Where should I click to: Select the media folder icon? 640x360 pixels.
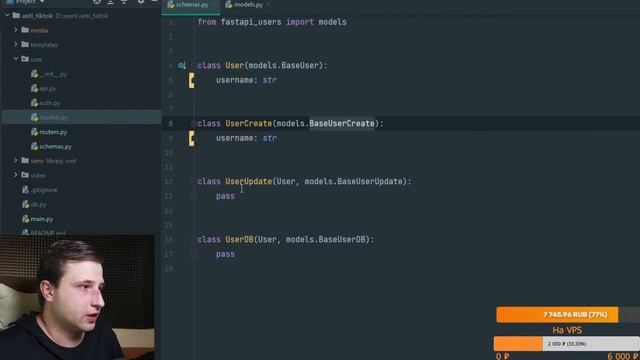pyautogui.click(x=25, y=30)
